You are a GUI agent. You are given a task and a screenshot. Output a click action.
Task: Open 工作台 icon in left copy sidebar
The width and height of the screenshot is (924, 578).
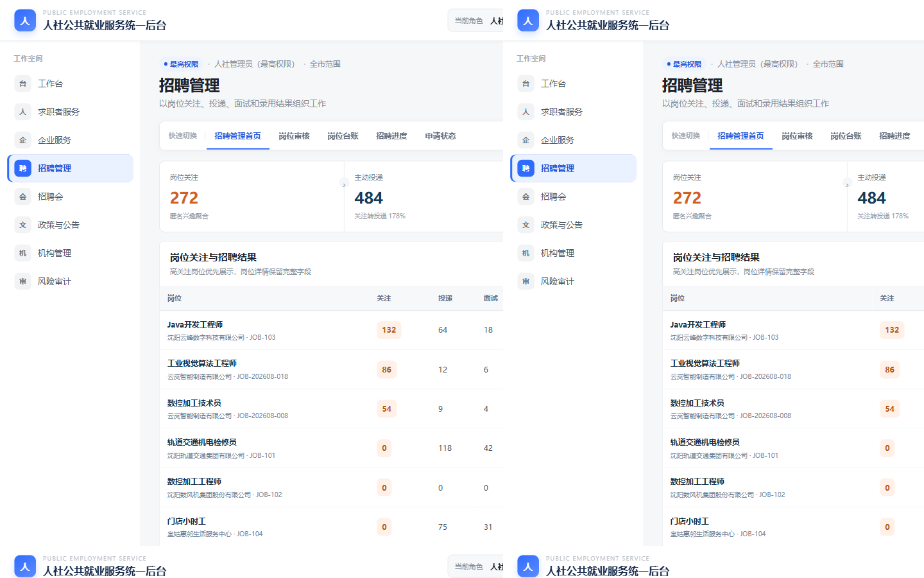[23, 83]
